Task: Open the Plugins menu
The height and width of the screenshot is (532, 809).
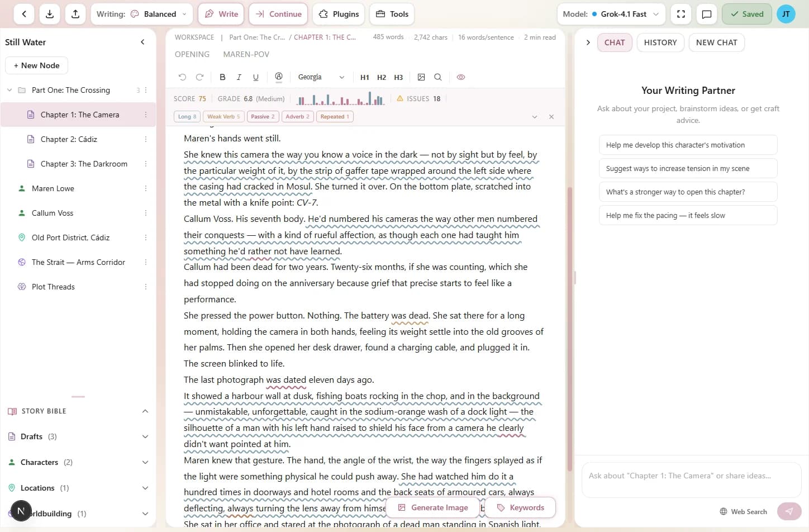Action: point(338,13)
